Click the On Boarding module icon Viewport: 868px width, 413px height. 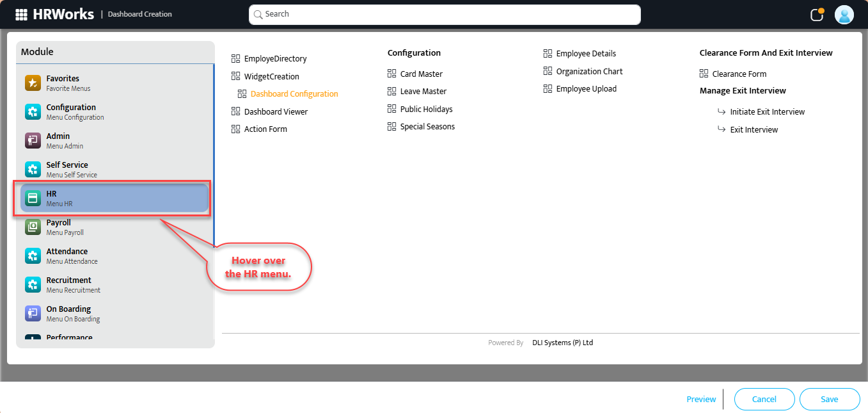coord(33,314)
